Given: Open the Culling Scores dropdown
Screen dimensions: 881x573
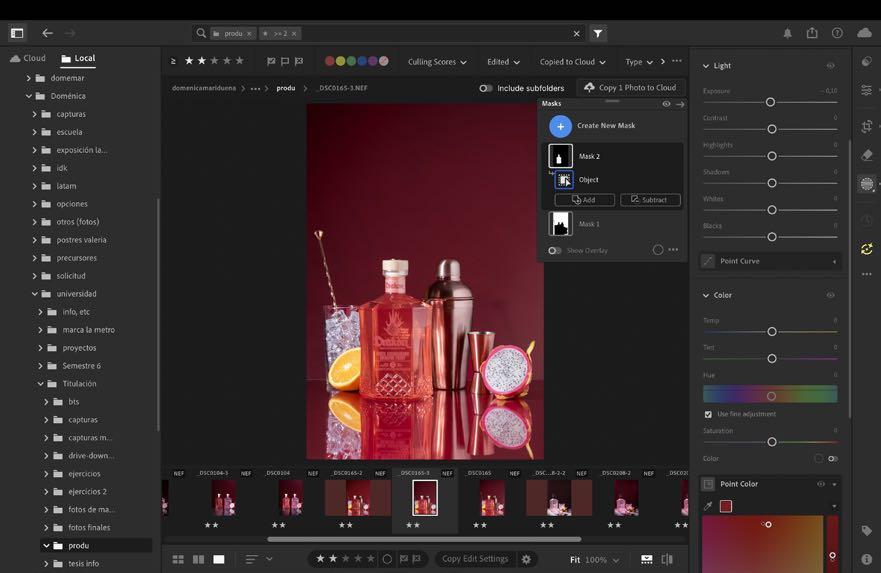Looking at the screenshot, I should click(x=438, y=62).
